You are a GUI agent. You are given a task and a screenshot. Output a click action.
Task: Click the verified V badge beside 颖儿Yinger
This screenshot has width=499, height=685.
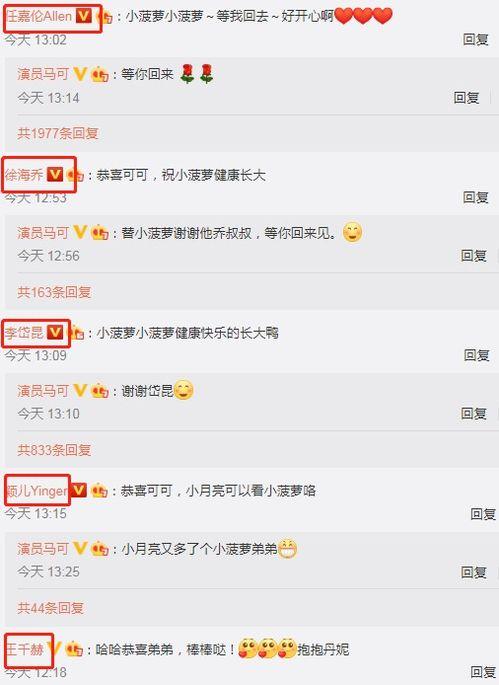[79, 490]
